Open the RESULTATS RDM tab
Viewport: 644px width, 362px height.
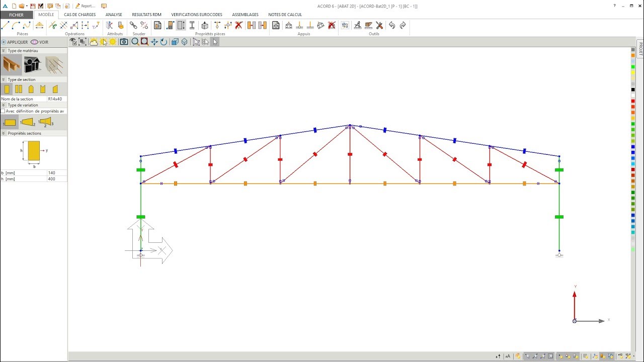[x=146, y=15]
